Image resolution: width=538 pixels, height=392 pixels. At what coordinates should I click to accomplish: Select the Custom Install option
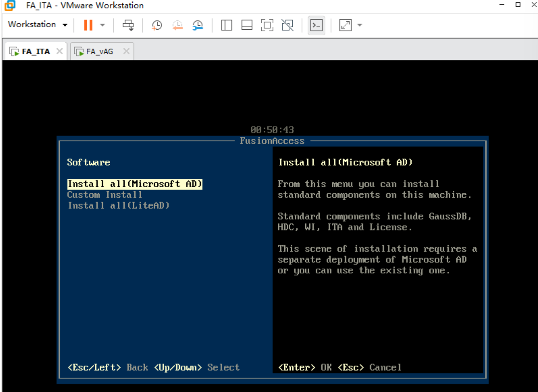(105, 195)
